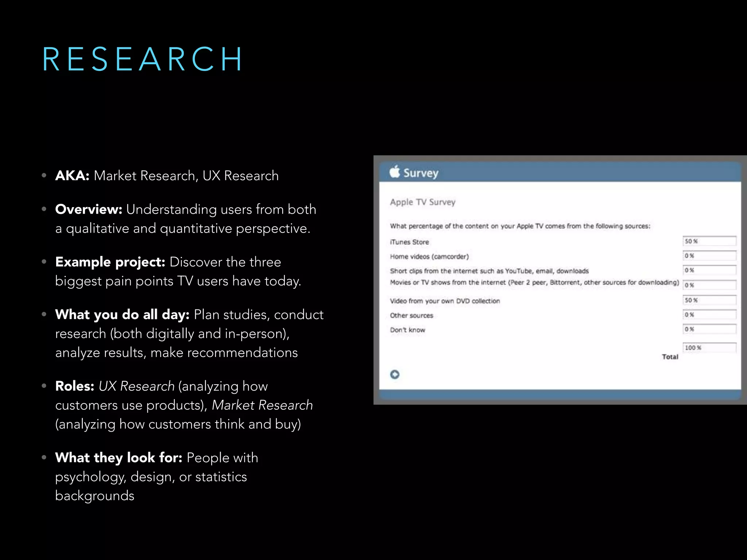Click the Home videos percentage field

pyautogui.click(x=709, y=256)
